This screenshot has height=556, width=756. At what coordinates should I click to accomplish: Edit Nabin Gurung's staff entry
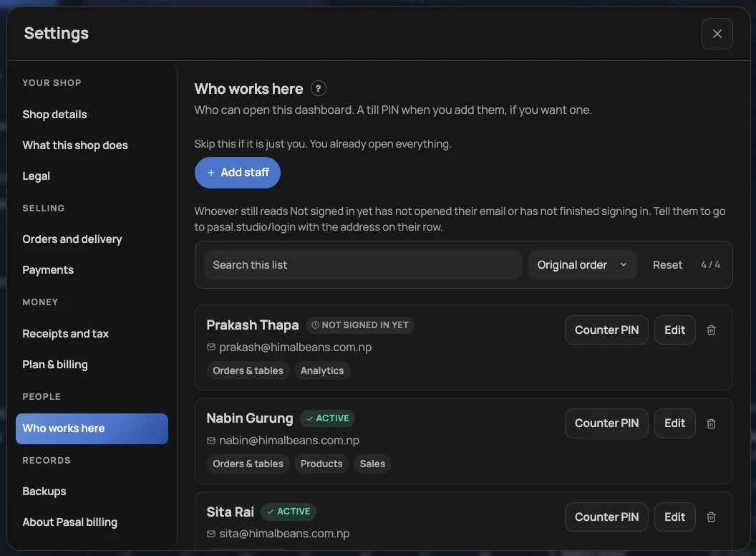coord(674,423)
